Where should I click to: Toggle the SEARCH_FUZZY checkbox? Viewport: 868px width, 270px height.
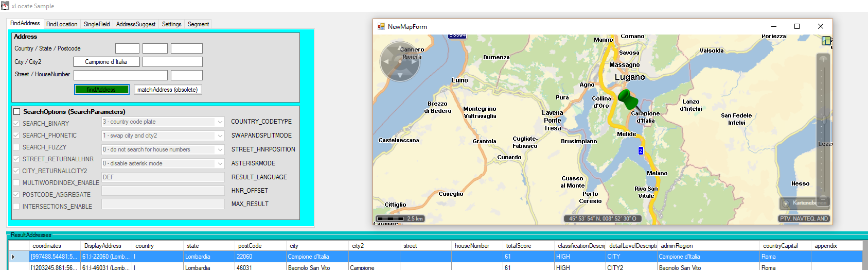click(x=16, y=147)
